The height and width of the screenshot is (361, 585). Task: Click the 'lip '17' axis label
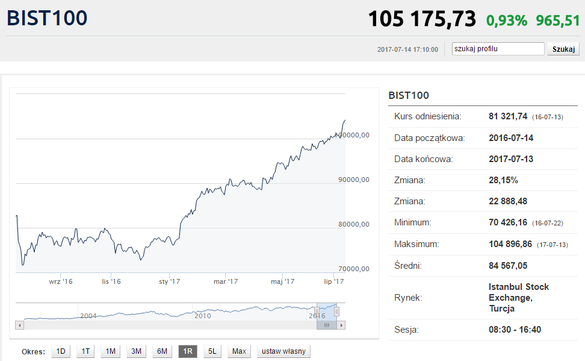pos(334,282)
